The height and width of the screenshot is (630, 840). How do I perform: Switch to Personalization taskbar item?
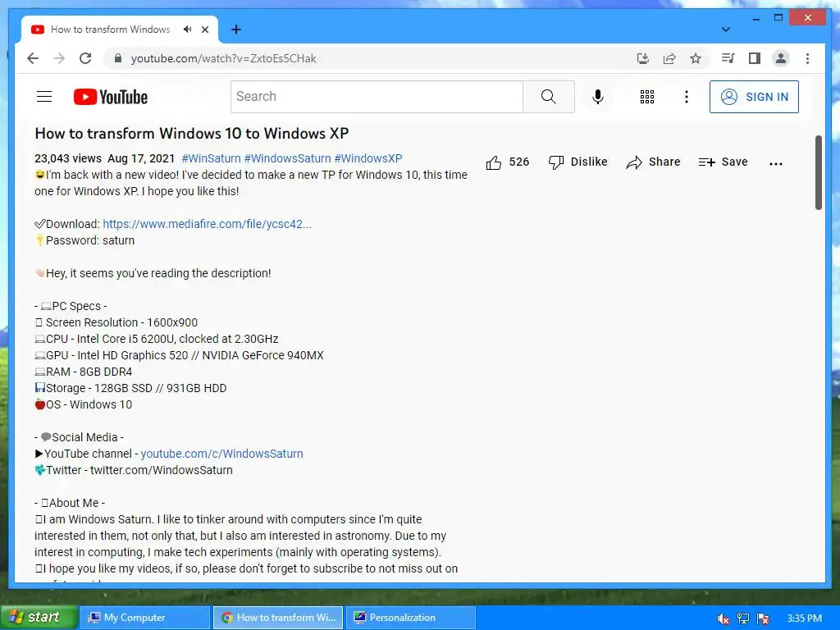tap(410, 618)
